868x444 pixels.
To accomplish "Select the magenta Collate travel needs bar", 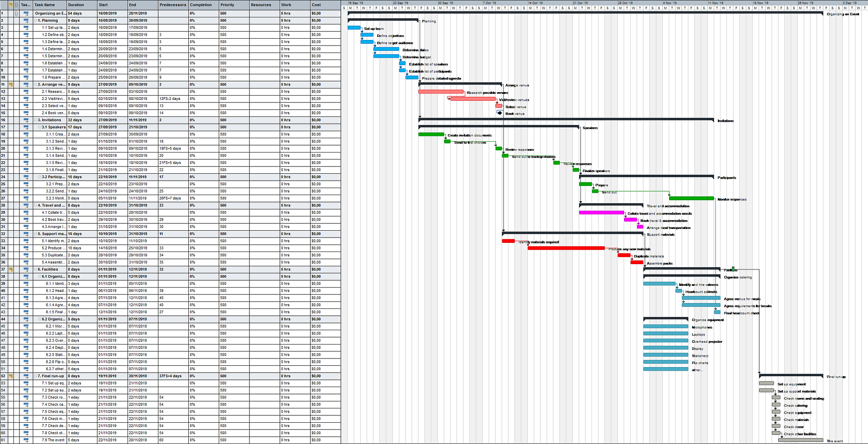I will point(602,212).
